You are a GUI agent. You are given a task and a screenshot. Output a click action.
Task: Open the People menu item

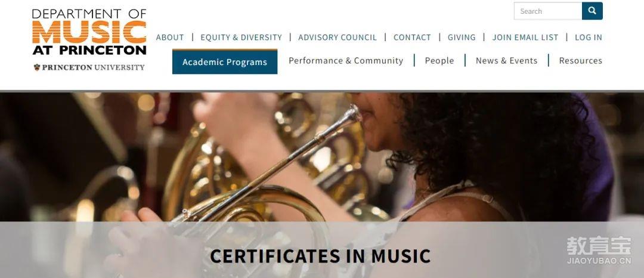439,61
